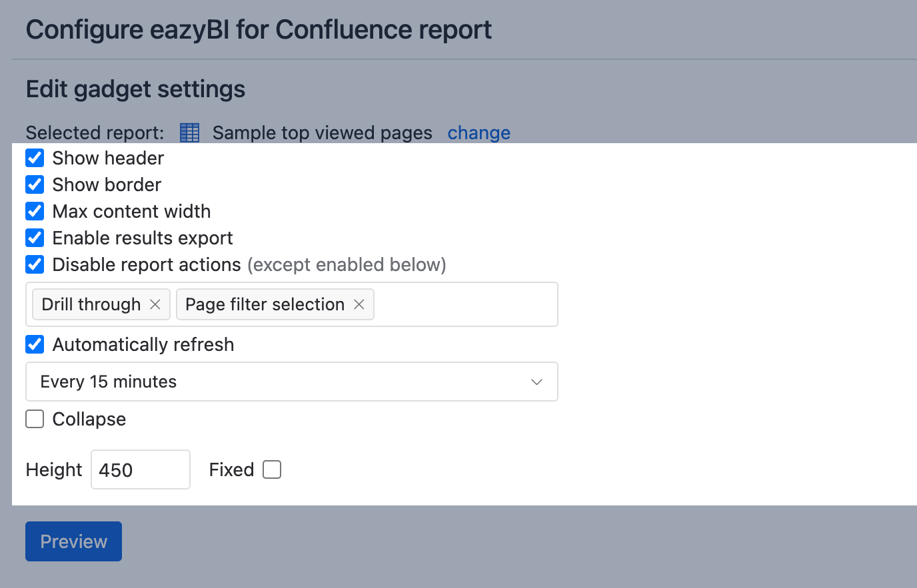The height and width of the screenshot is (588, 917).
Task: Click the Sample top viewed pages report name
Action: click(323, 133)
